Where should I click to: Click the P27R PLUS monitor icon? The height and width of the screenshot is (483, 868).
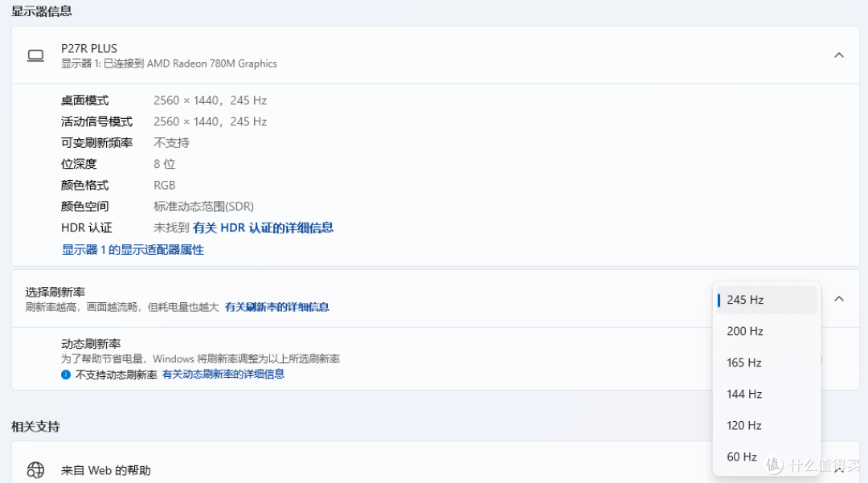[35, 55]
